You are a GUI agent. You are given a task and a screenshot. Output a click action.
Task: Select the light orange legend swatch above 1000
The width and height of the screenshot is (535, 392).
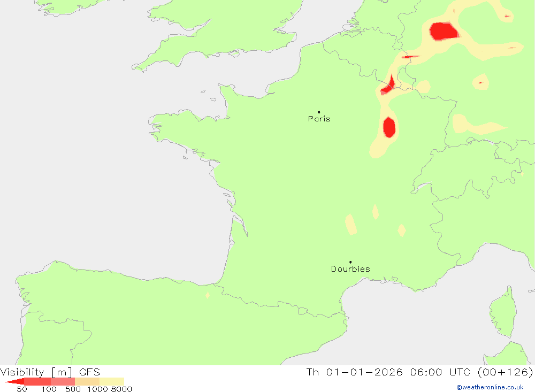(x=87, y=381)
